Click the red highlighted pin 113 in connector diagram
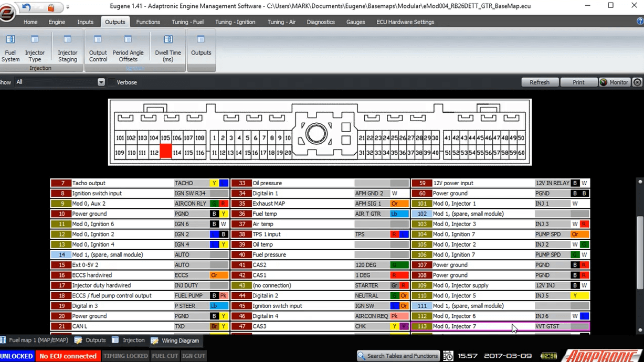 (165, 152)
